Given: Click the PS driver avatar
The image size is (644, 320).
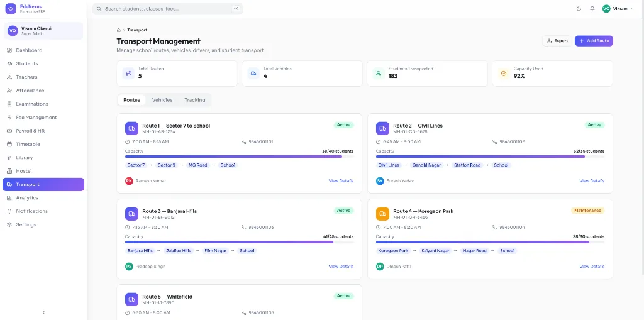Looking at the screenshot, I should pos(129,266).
